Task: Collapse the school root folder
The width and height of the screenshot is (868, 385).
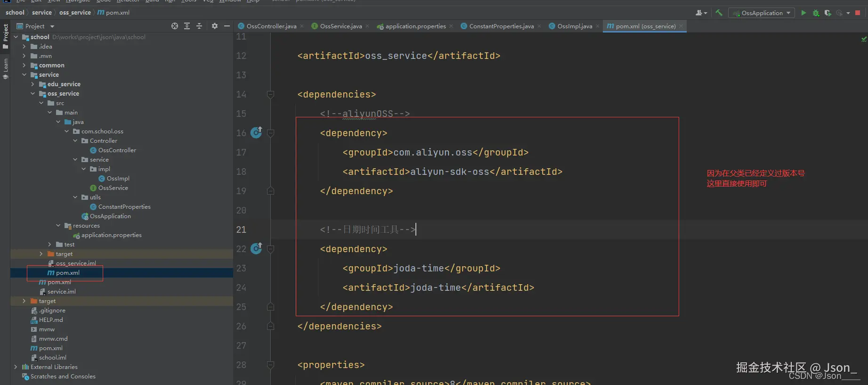Action: pos(16,37)
